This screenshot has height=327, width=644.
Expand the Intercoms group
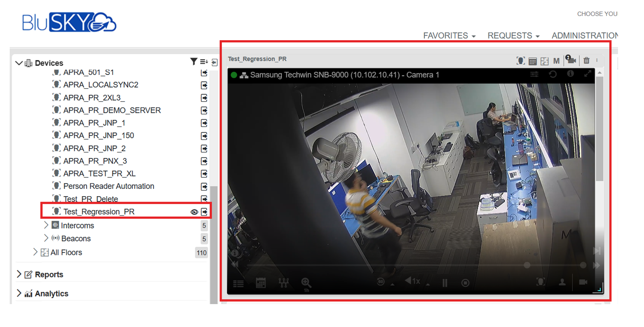point(46,225)
